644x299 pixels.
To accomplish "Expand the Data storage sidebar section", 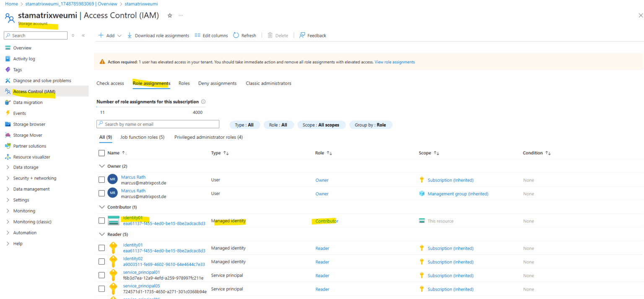I will pos(25,167).
